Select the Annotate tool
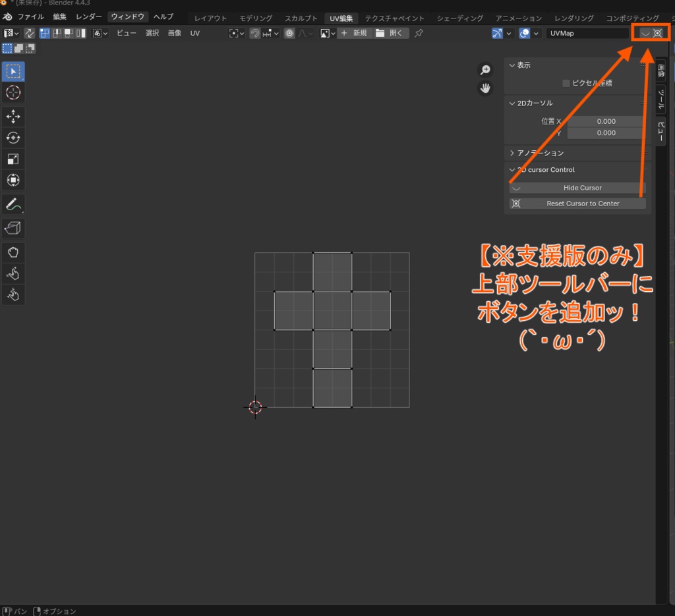This screenshot has height=616, width=675. 13,204
